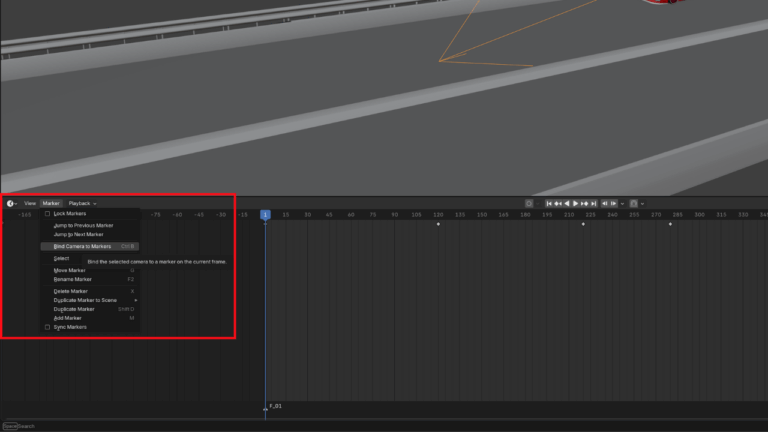Viewport: 768px width, 432px height.
Task: Jump to the first frame
Action: coord(549,203)
